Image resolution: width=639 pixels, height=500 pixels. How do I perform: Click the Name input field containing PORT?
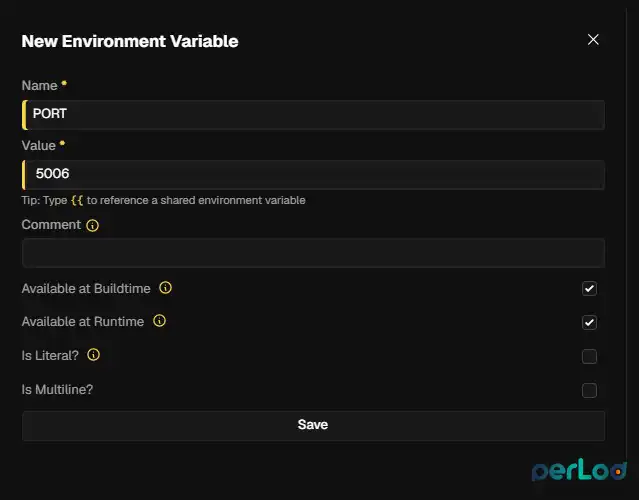coord(313,115)
